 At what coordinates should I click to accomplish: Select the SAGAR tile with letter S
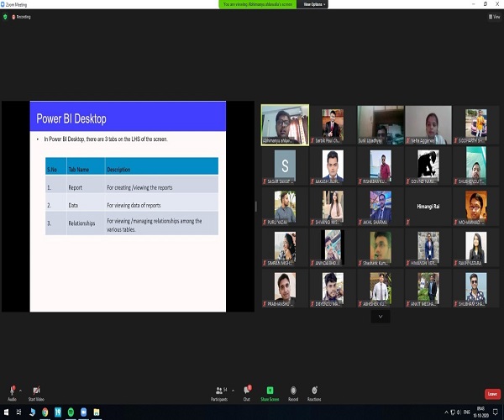click(285, 165)
